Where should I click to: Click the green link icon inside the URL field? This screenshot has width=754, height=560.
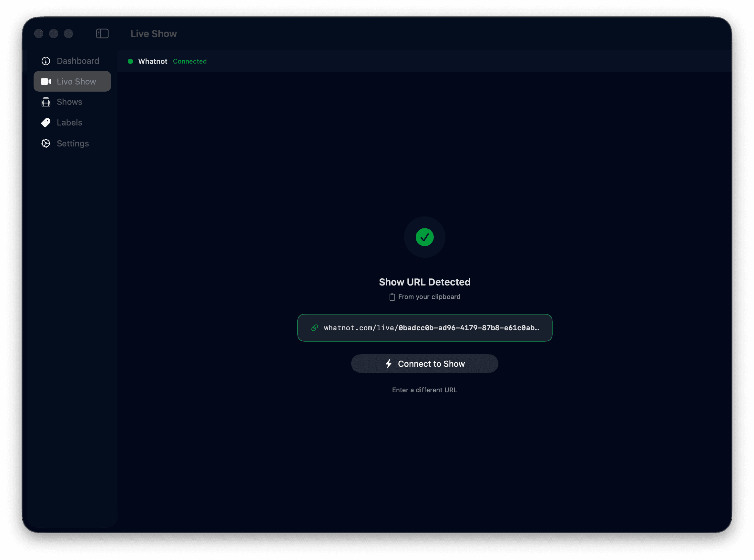click(315, 328)
